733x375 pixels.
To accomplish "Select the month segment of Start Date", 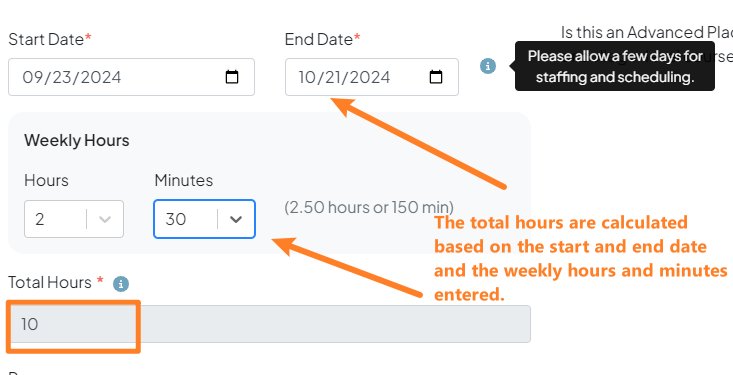I will [31, 77].
